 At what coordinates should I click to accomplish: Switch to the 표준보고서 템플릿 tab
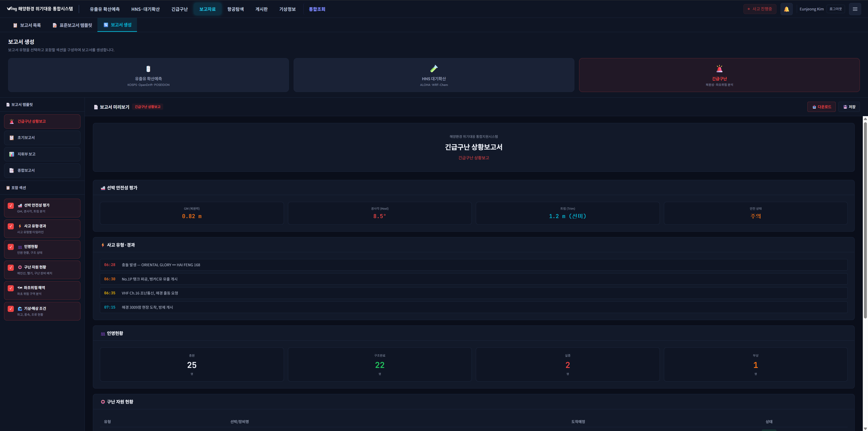tap(72, 25)
